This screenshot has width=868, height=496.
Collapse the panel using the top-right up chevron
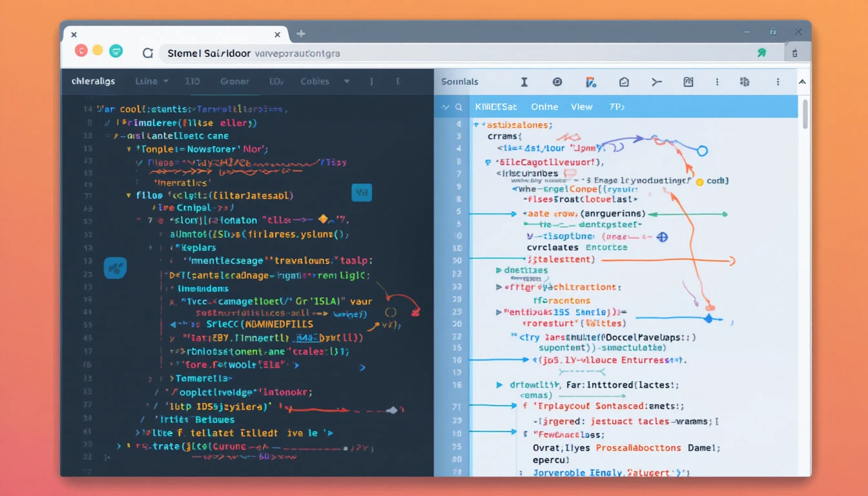point(802,82)
